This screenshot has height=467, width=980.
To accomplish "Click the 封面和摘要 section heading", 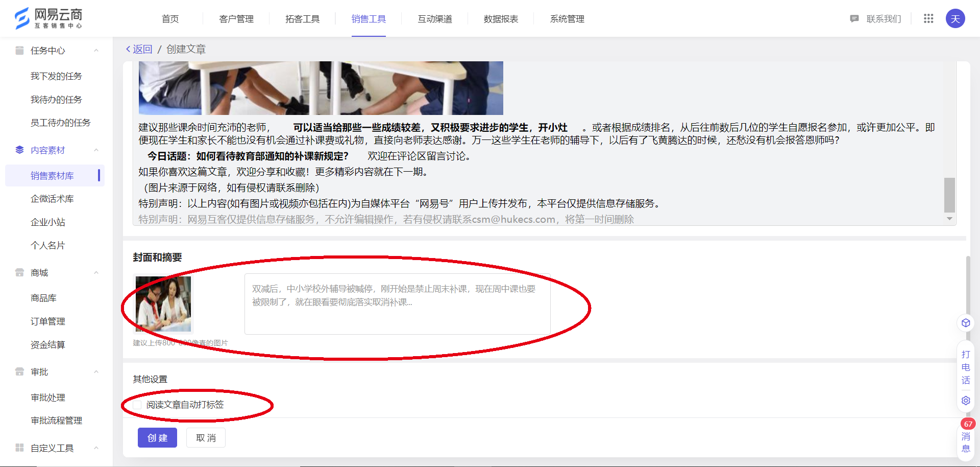I will point(157,258).
